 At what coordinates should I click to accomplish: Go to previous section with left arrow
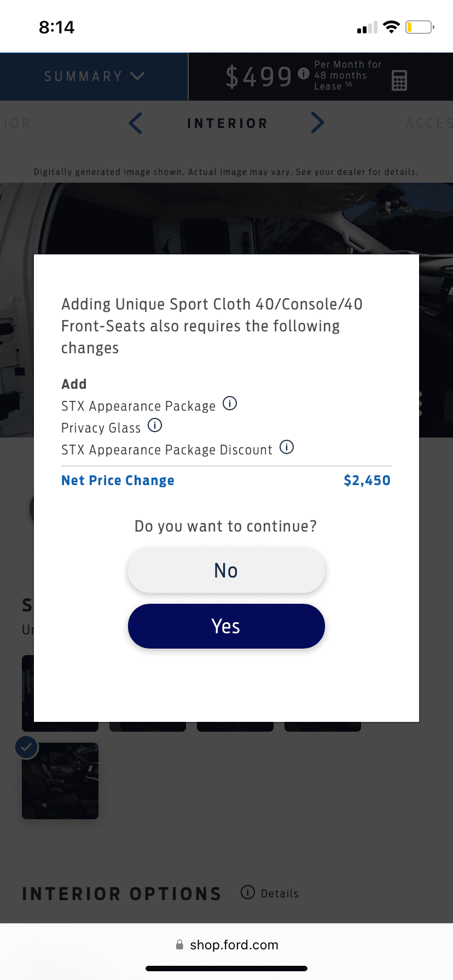point(136,123)
